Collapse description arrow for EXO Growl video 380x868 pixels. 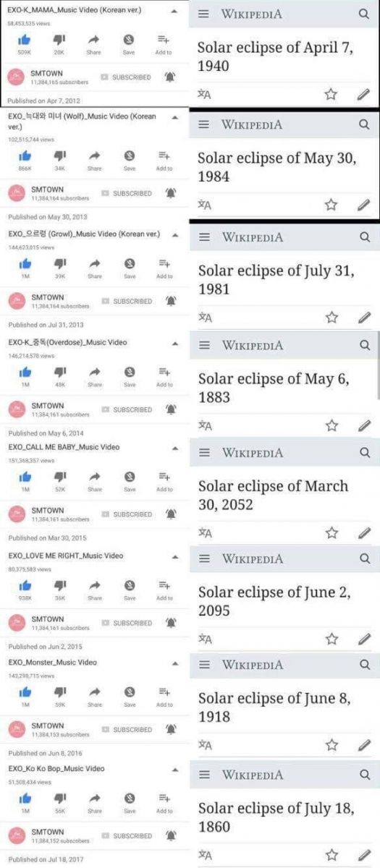click(x=174, y=235)
